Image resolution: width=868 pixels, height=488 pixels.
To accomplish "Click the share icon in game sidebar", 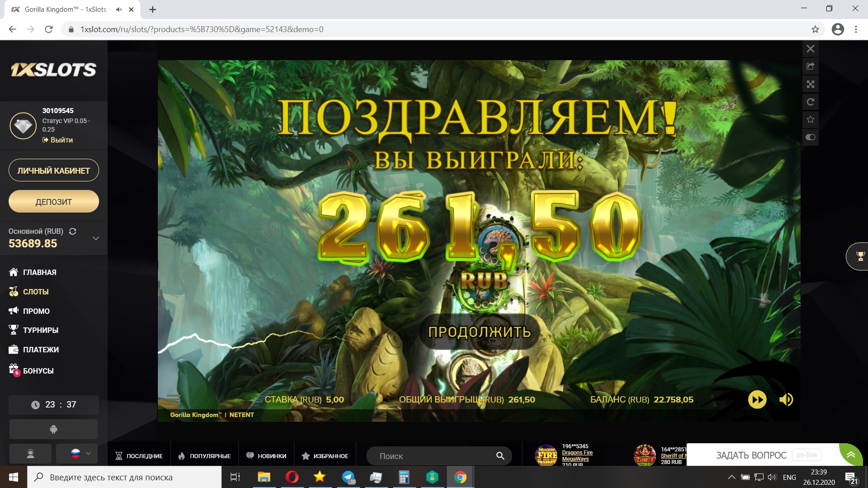I will [x=810, y=66].
